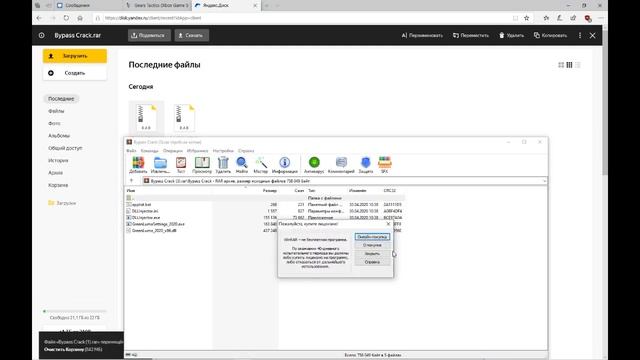Open Общий доступ in the sidebar
The height and width of the screenshot is (360, 640).
tap(65, 148)
